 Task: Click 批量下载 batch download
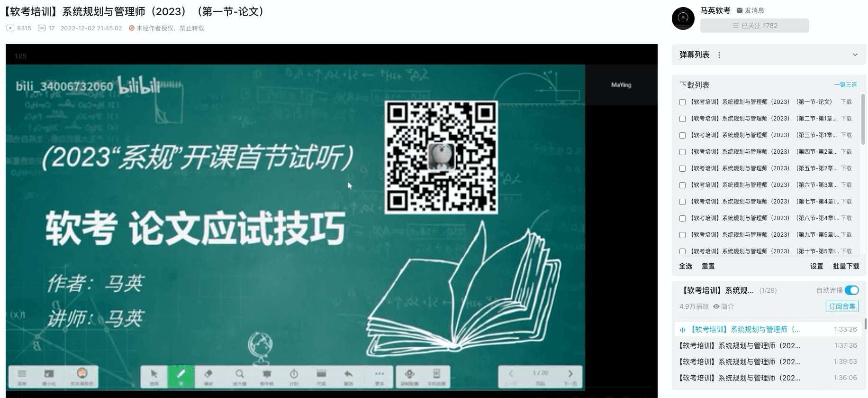(846, 266)
